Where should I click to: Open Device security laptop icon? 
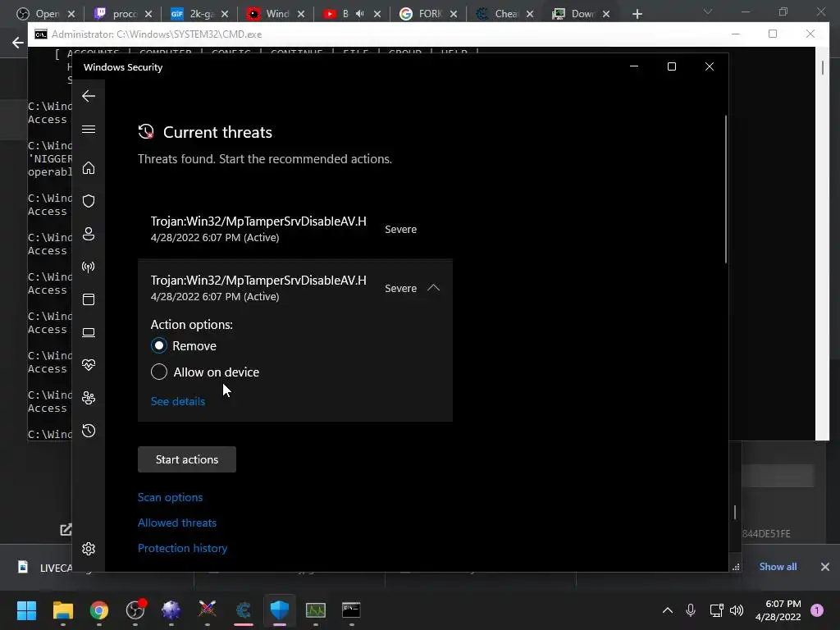[89, 333]
